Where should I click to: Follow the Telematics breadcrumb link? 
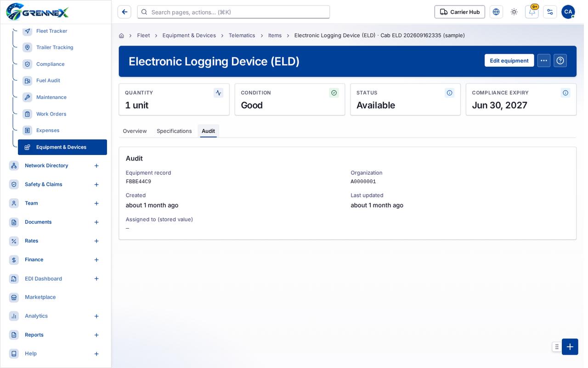click(242, 35)
